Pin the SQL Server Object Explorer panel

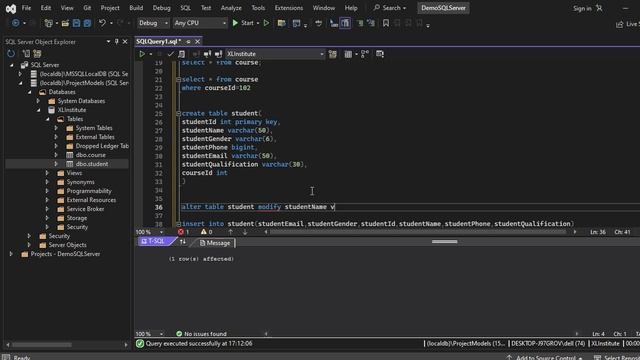117,42
